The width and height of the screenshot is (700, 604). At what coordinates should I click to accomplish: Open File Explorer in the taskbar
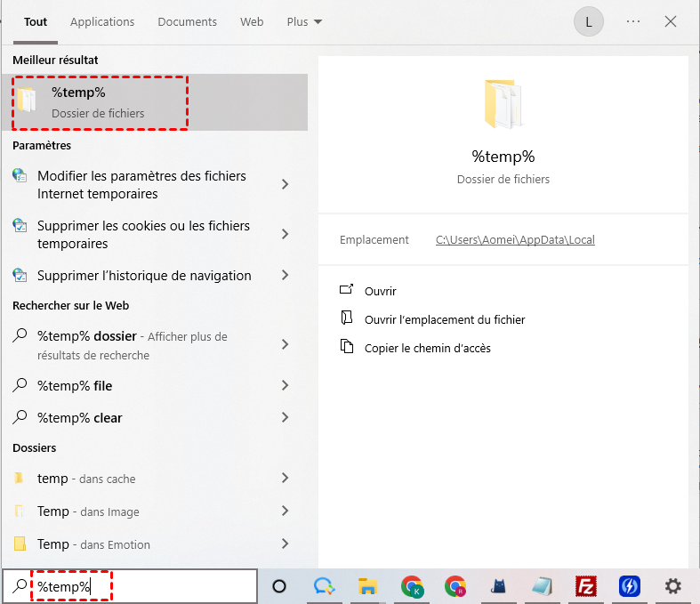(x=367, y=586)
